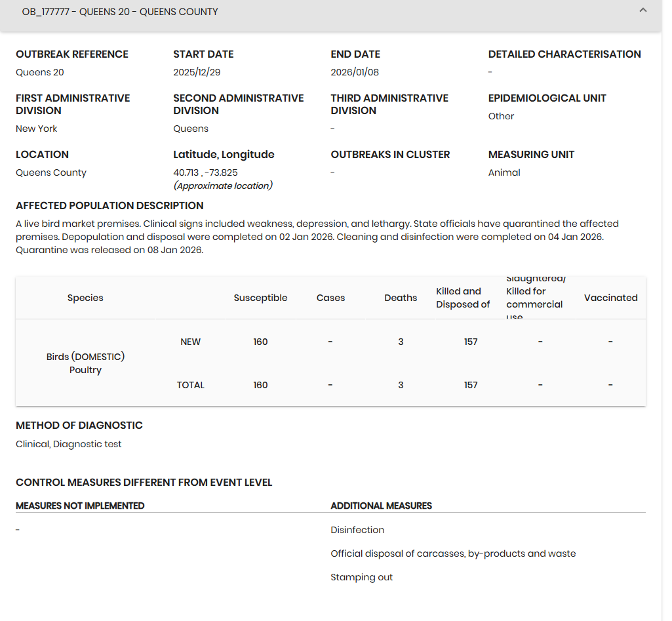Click the Approximate location note
672x621 pixels.
223,186
